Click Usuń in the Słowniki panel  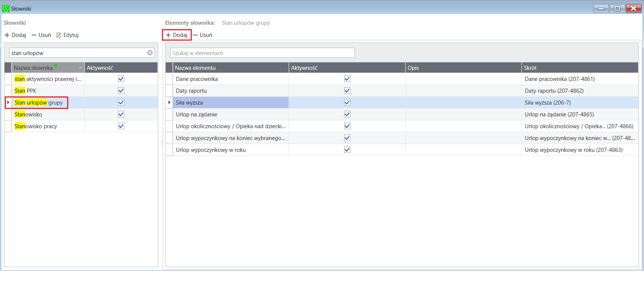click(x=41, y=35)
